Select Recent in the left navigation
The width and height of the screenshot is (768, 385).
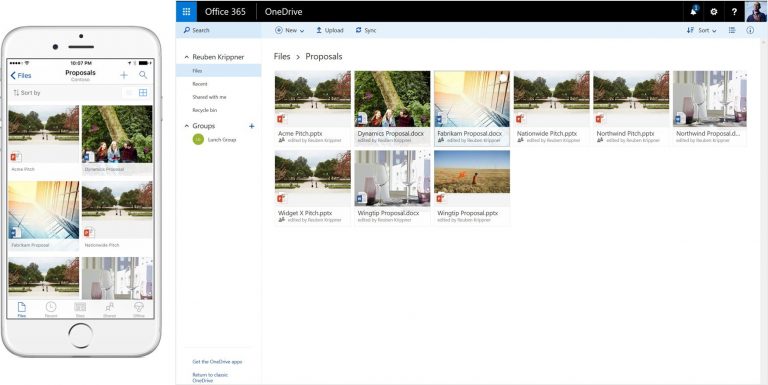click(x=200, y=84)
